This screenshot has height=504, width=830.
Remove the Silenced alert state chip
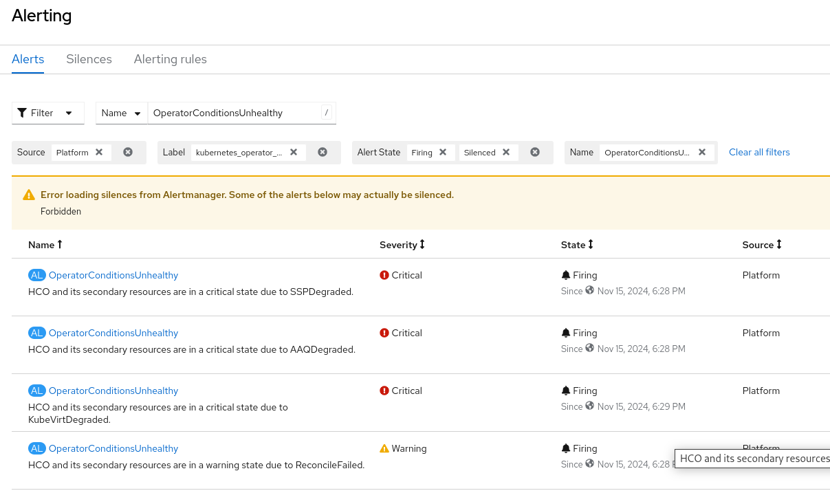(x=506, y=152)
